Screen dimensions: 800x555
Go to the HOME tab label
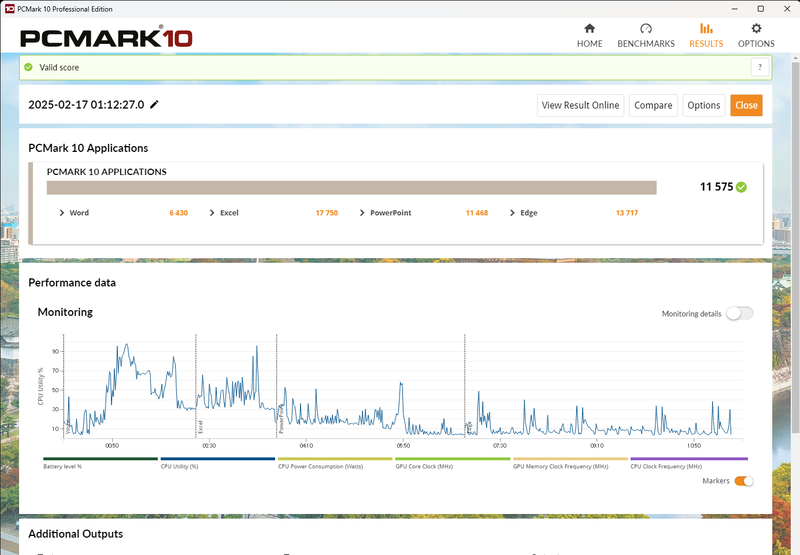point(589,43)
